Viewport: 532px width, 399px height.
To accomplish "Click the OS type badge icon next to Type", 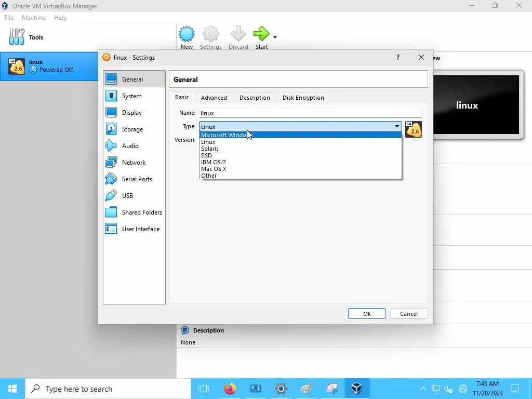I will (414, 129).
